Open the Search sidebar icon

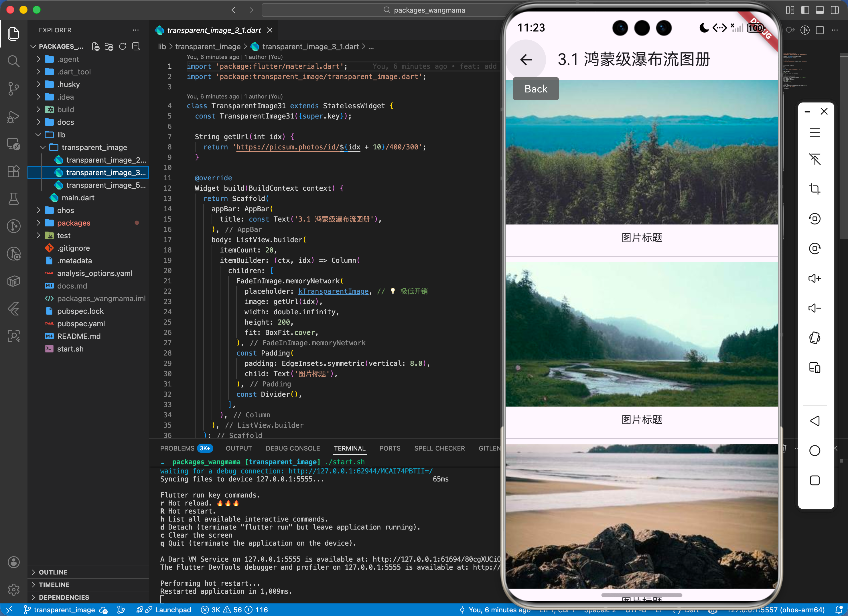pos(13,61)
